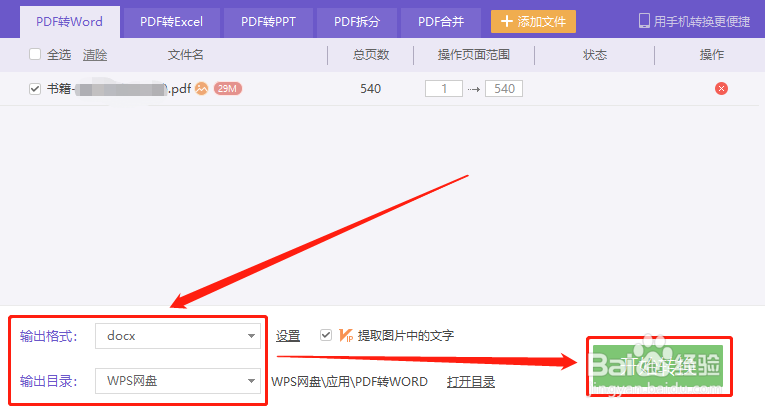
Task: Click the green start conversion button
Action: point(658,366)
